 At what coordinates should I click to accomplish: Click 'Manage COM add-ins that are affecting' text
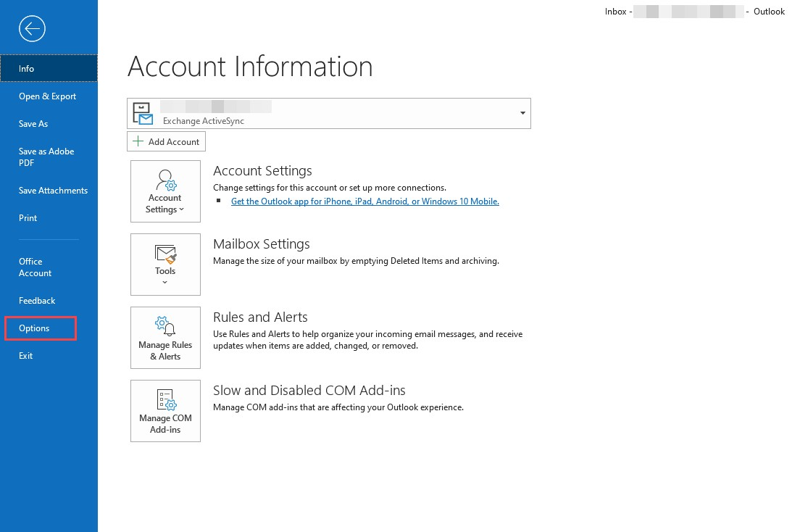338,407
